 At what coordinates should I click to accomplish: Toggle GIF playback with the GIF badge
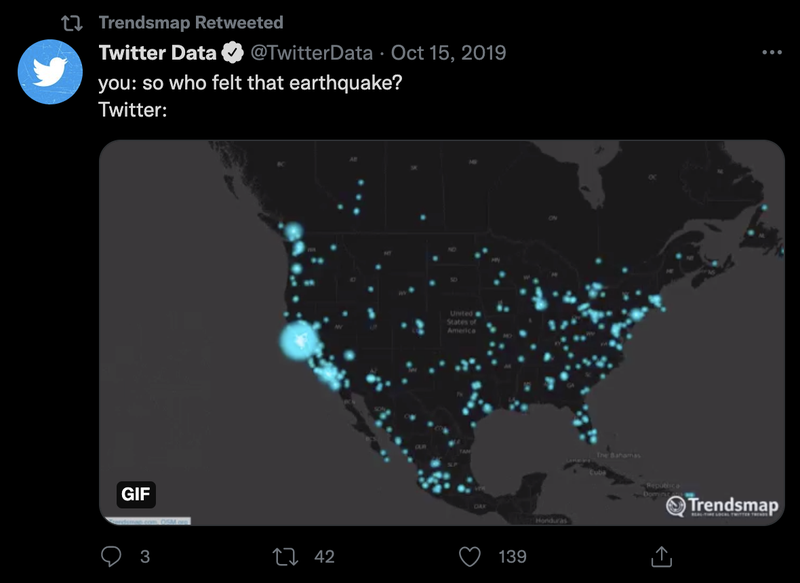pyautogui.click(x=134, y=494)
